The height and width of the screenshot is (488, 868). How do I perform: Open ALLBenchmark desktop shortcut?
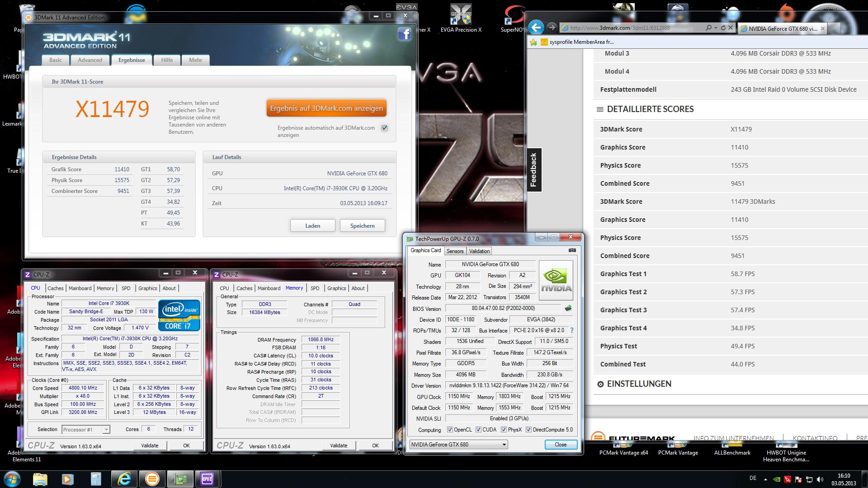732,452
